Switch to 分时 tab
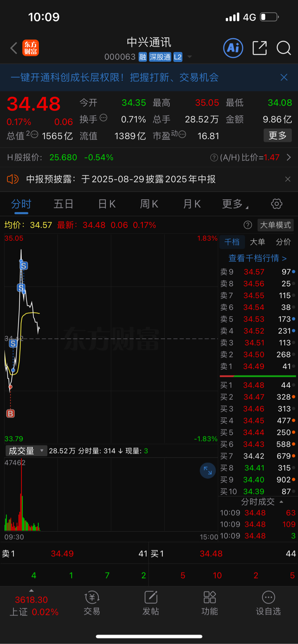The height and width of the screenshot is (644, 298). click(x=21, y=204)
